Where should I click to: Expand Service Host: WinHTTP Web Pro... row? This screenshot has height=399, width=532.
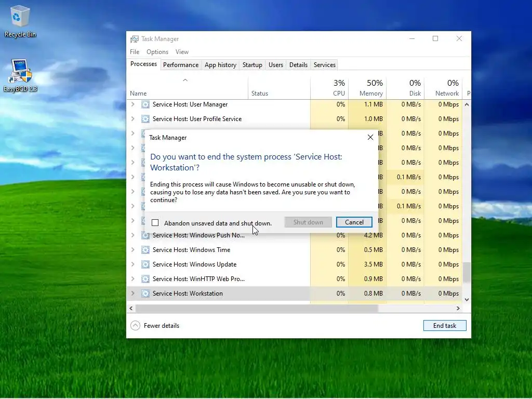pos(133,279)
